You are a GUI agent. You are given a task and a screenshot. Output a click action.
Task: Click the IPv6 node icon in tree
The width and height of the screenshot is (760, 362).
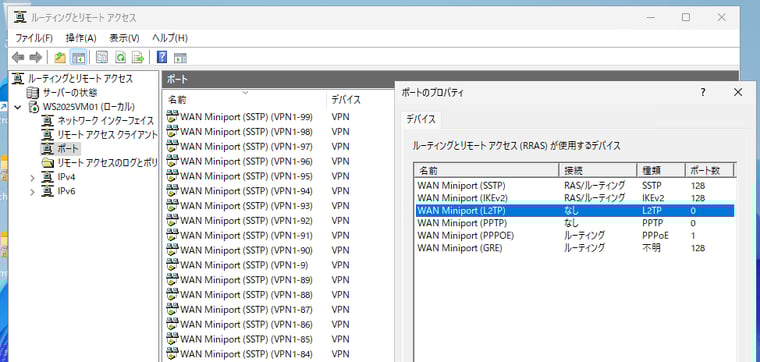pyautogui.click(x=48, y=191)
